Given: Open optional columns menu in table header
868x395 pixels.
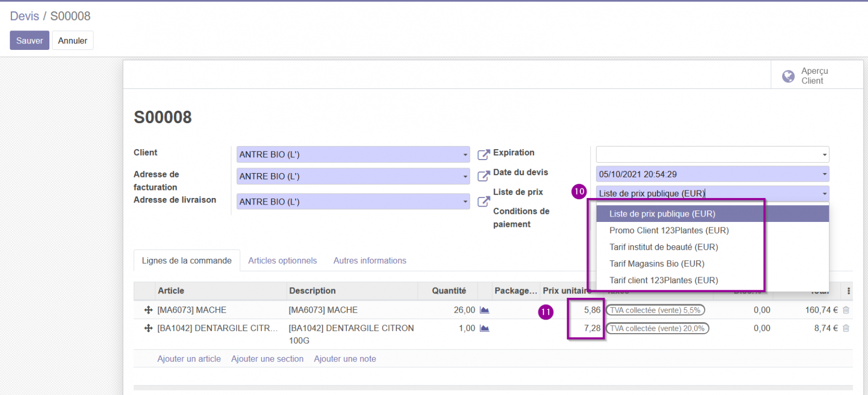Looking at the screenshot, I should (848, 291).
